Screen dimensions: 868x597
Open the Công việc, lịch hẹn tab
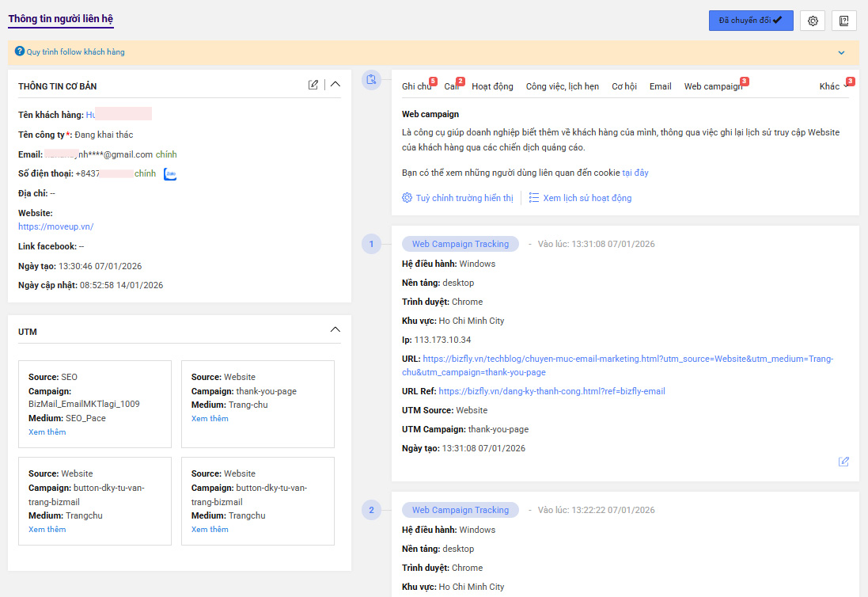tap(562, 86)
